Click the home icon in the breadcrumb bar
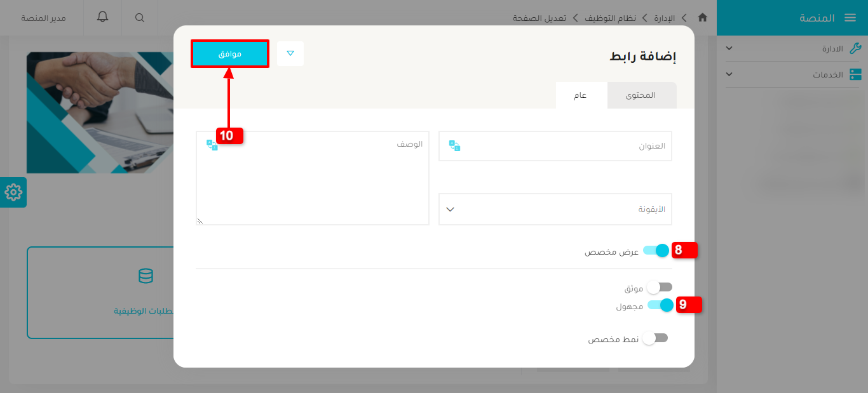Image resolution: width=868 pixels, height=393 pixels. 702,18
